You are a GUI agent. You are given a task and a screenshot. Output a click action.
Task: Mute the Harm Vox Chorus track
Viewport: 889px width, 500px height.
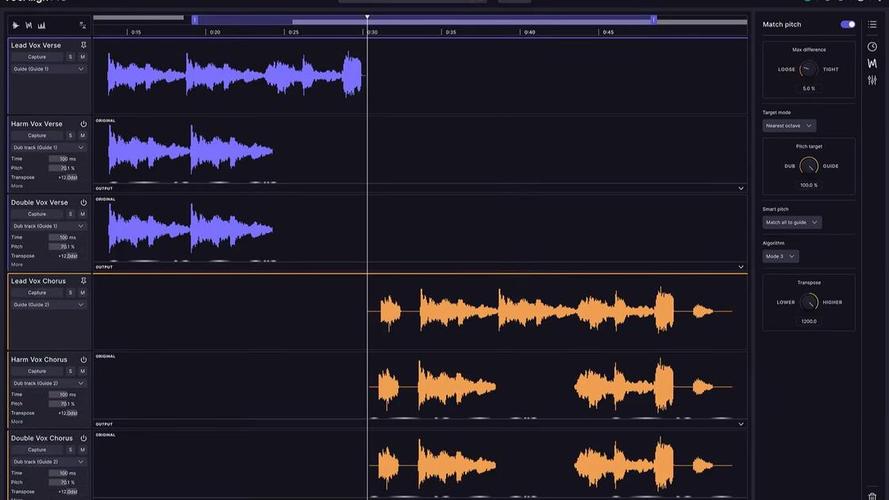(x=83, y=371)
